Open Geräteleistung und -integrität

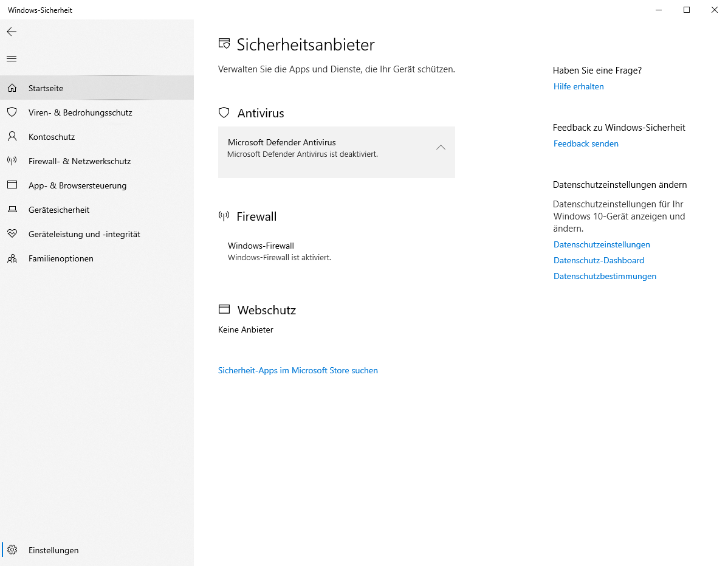click(97, 234)
